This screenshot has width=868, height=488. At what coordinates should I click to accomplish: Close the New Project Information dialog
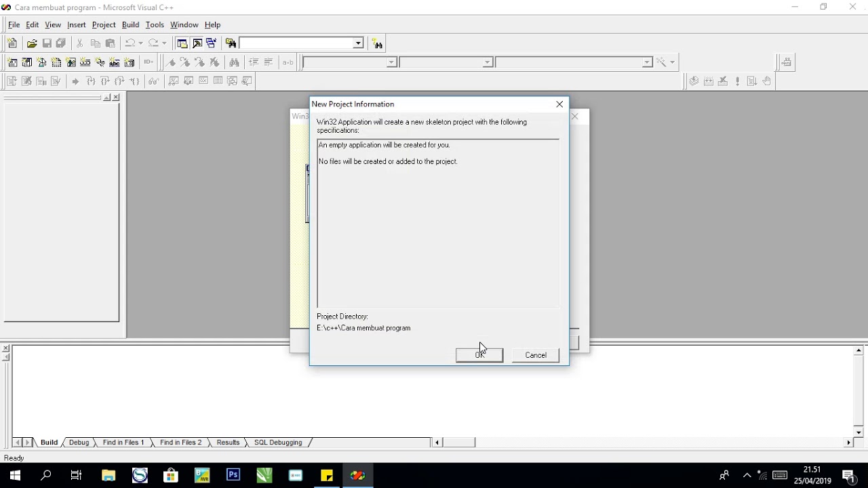[x=559, y=104]
